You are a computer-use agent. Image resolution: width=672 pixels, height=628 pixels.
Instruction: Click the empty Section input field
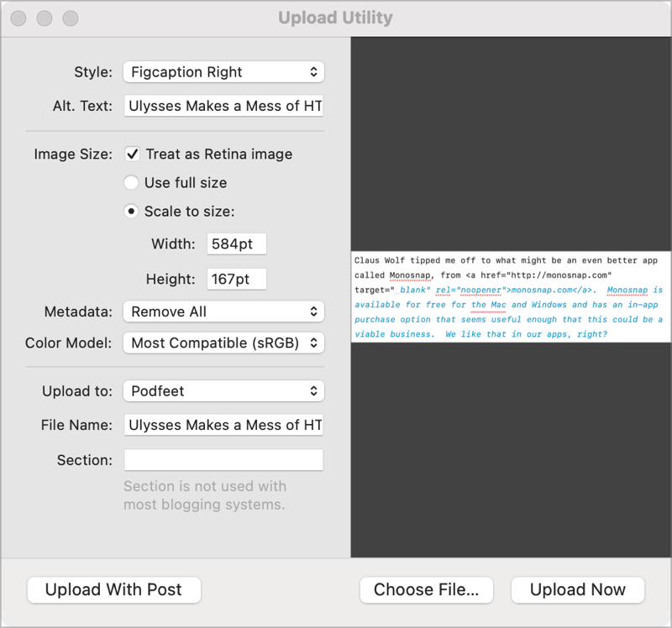[x=223, y=460]
